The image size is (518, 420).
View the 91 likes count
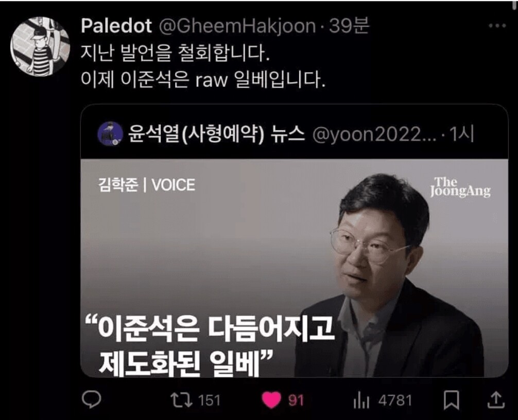296,400
